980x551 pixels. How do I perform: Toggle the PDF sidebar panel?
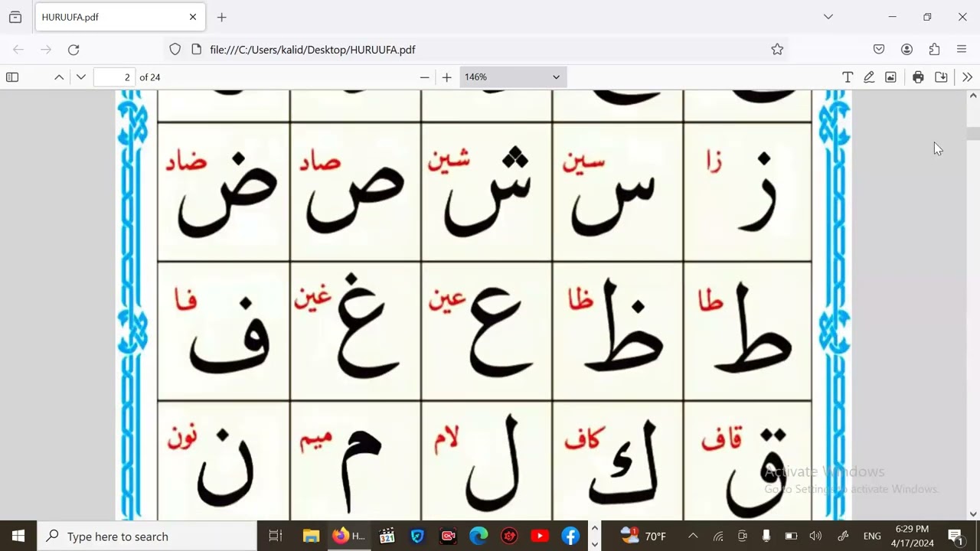click(x=12, y=77)
